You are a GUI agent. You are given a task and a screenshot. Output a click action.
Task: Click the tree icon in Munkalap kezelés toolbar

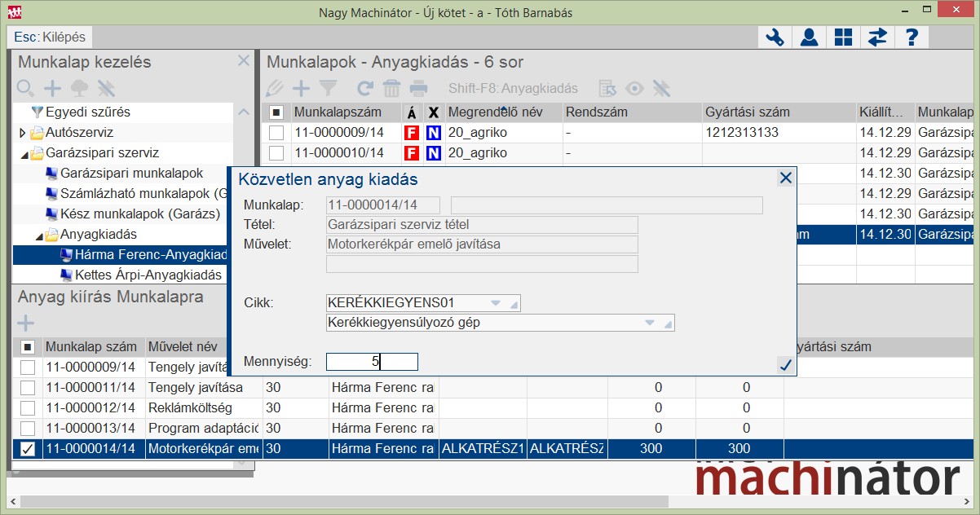[x=79, y=88]
